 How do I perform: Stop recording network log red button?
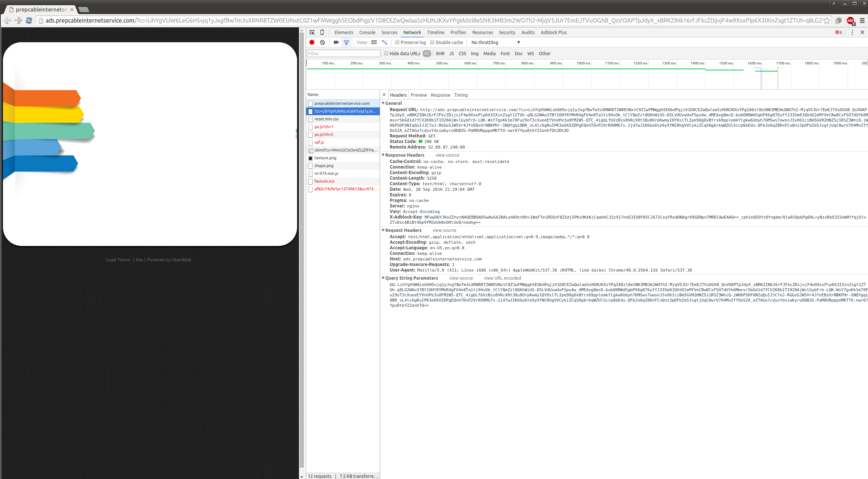click(312, 43)
